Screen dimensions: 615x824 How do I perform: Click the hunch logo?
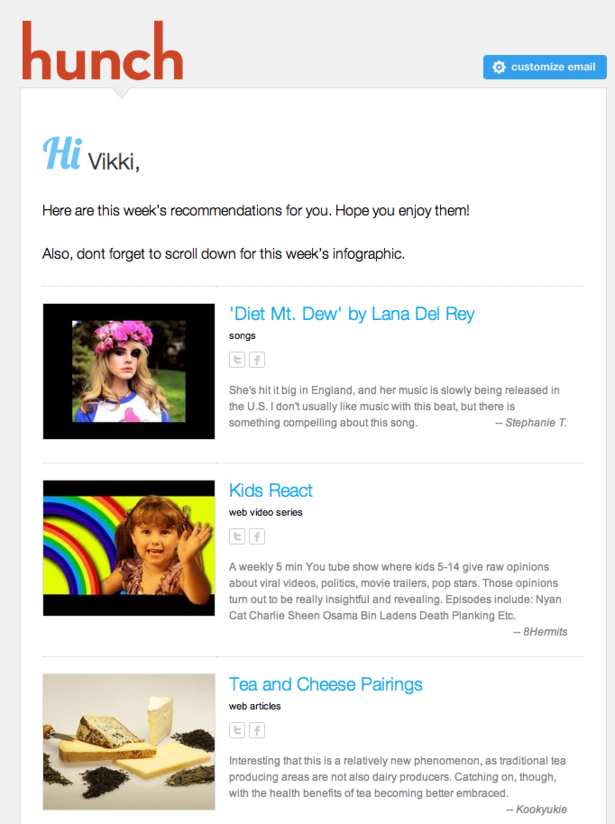pyautogui.click(x=102, y=51)
